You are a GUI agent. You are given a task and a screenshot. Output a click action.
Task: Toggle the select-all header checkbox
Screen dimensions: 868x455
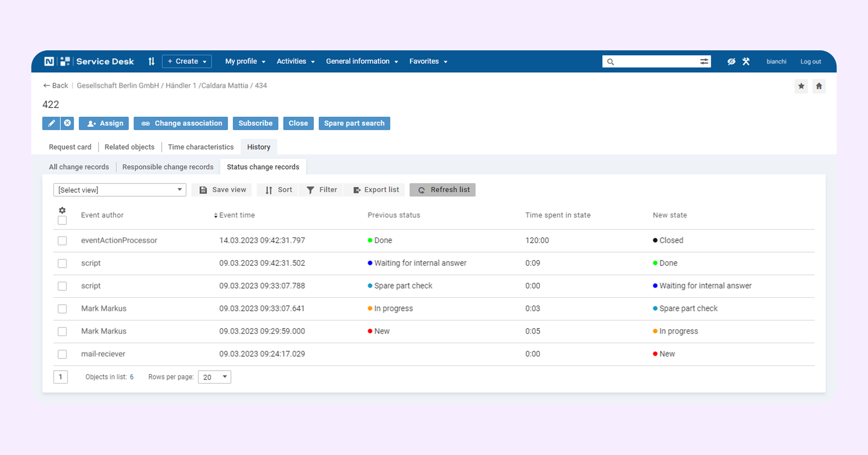(x=62, y=220)
